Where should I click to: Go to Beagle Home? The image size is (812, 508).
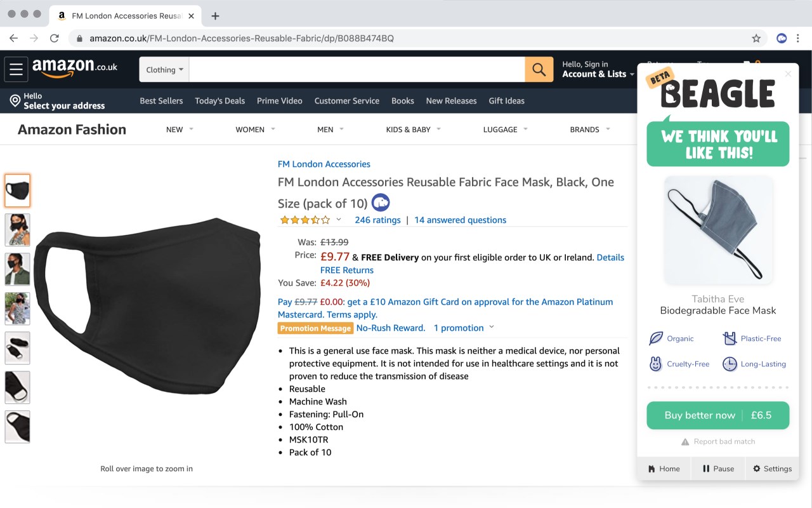click(x=664, y=469)
